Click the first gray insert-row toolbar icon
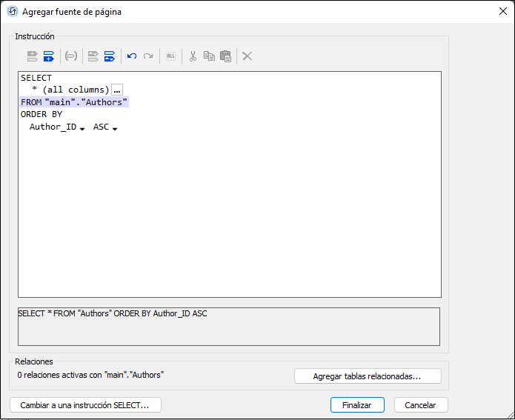This screenshot has width=515, height=420. 33,56
